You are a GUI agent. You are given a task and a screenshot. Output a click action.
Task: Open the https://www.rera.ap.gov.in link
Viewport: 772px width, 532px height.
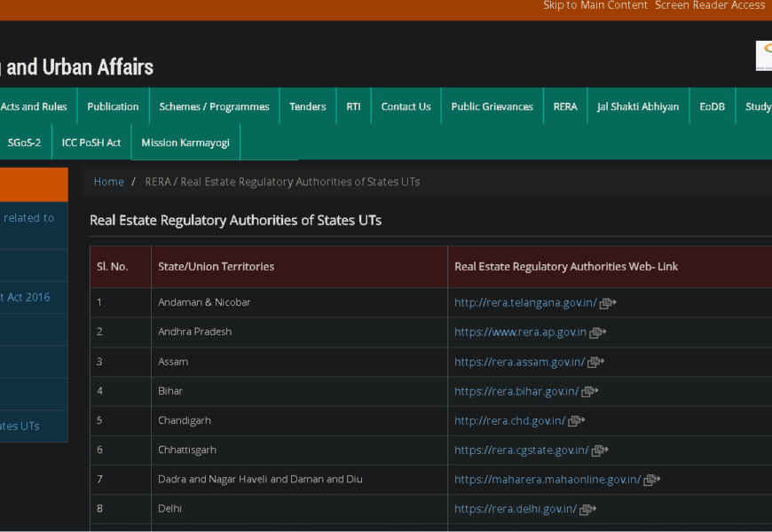click(520, 332)
